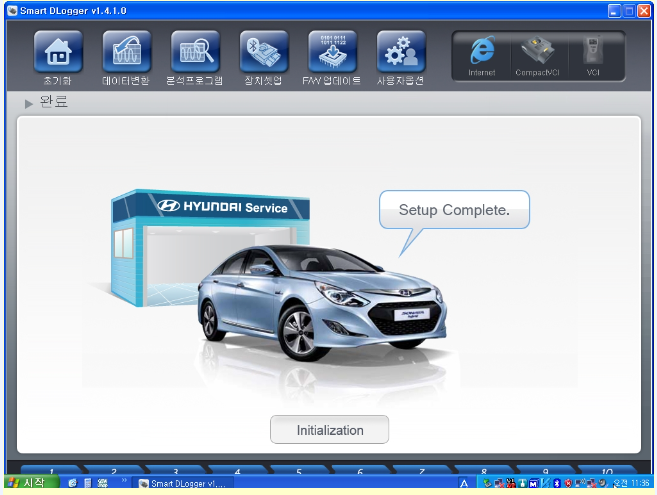Select bottom tab 5
Screen dimensions: 657x495
pyautogui.click(x=299, y=471)
